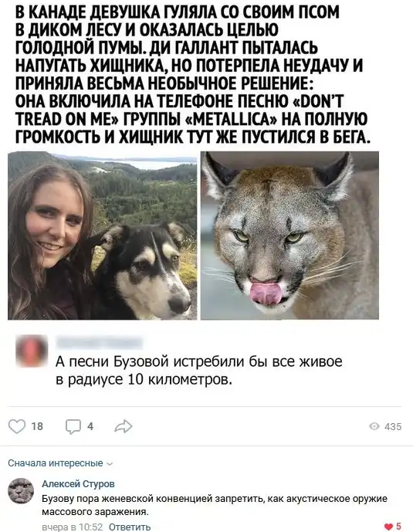Image resolution: width=413 pixels, height=532 pixels.
Task: Open Алексей Стуров profile link
Action: [78, 484]
